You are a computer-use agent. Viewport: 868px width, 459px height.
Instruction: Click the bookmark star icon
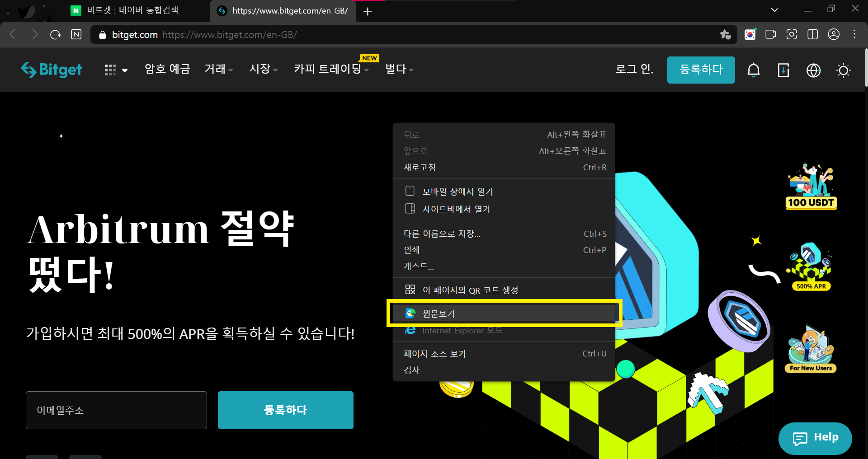click(726, 34)
